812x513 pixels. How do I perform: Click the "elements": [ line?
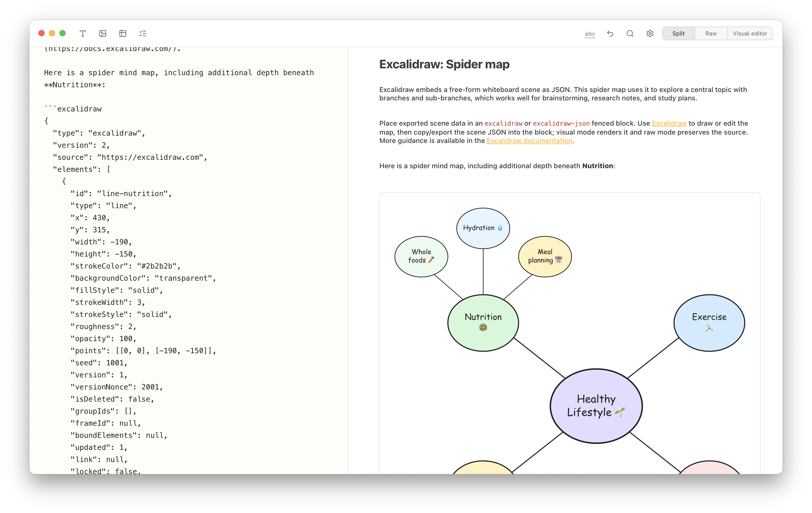click(82, 170)
